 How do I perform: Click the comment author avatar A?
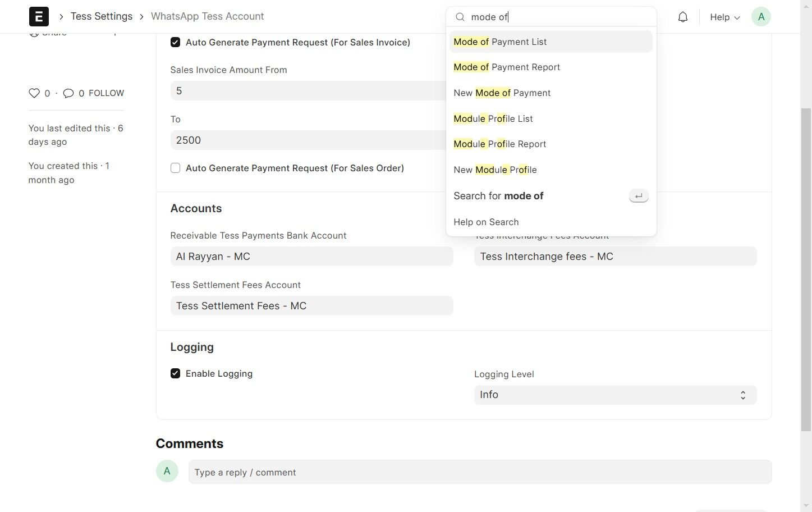point(167,472)
